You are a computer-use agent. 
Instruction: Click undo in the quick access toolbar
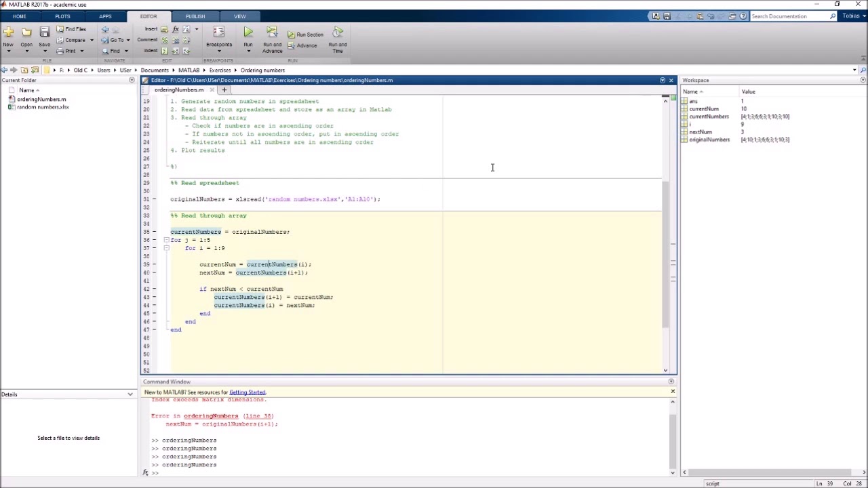[710, 16]
